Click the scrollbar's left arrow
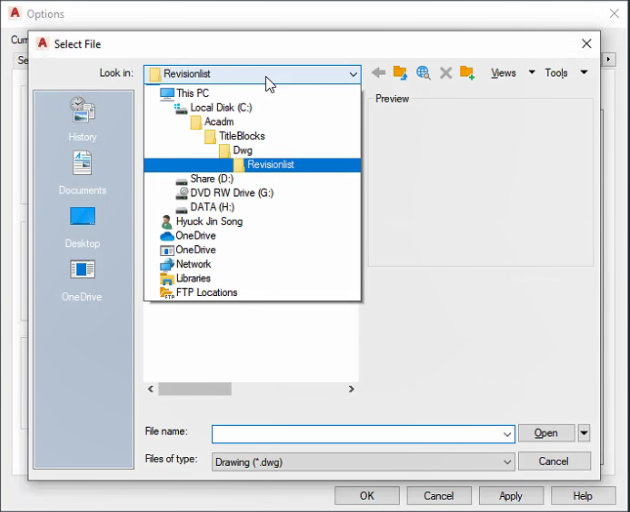The height and width of the screenshot is (512, 630). [151, 389]
